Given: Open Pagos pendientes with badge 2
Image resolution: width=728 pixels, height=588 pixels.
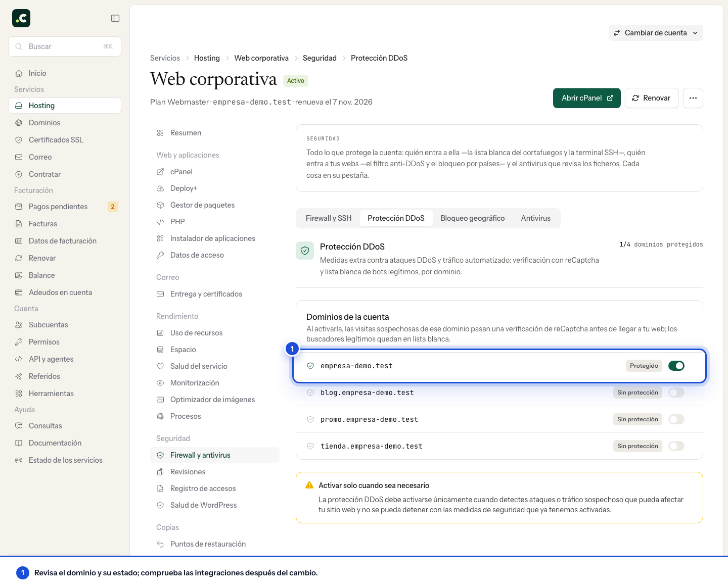Looking at the screenshot, I should 65,207.
